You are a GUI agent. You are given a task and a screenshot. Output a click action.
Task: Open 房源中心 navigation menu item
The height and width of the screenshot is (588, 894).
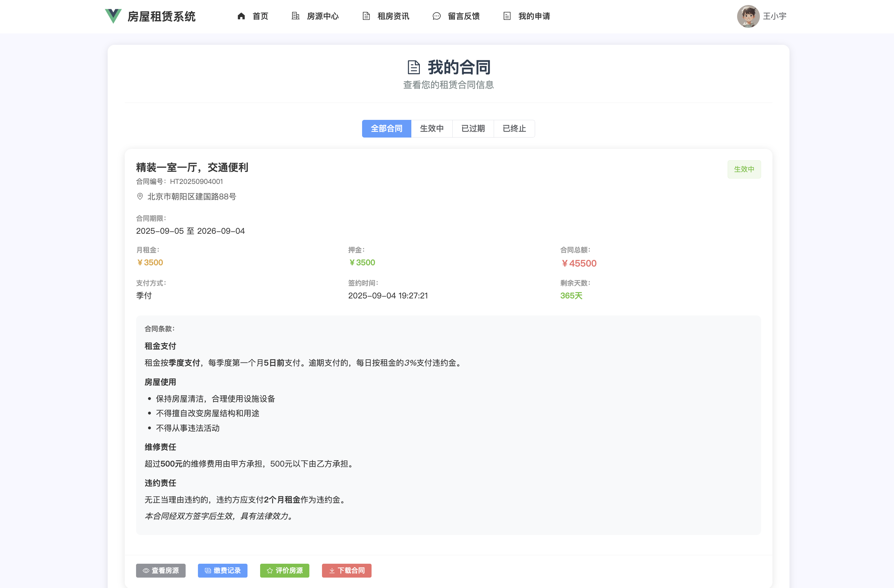tap(323, 16)
